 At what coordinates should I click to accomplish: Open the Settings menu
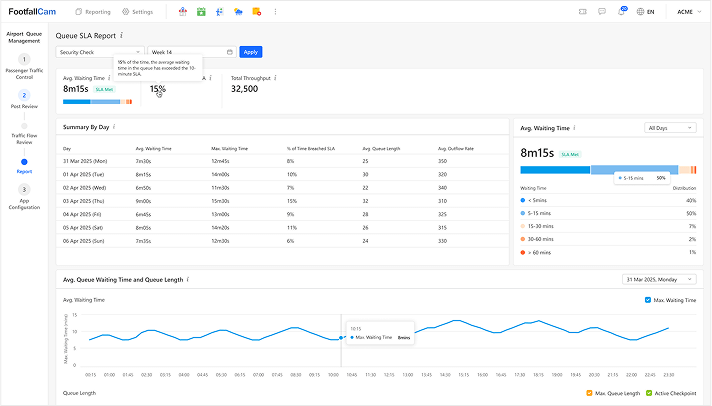point(138,12)
